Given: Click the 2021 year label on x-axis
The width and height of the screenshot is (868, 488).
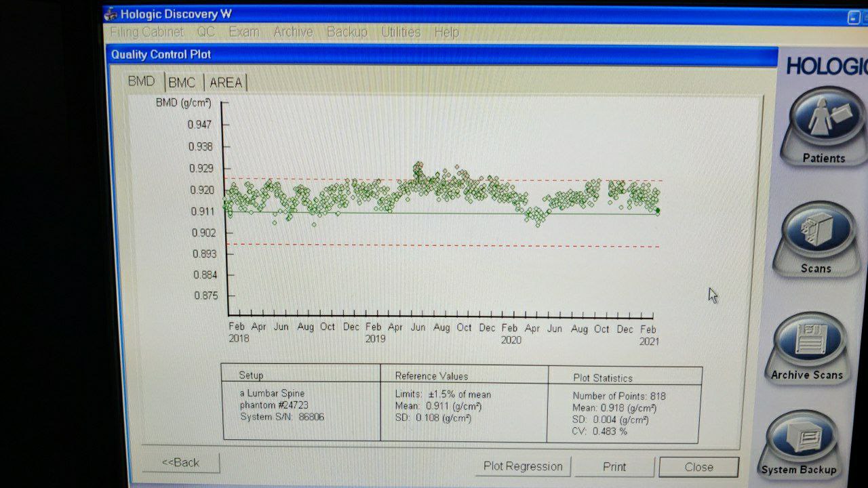Looking at the screenshot, I should tap(648, 342).
